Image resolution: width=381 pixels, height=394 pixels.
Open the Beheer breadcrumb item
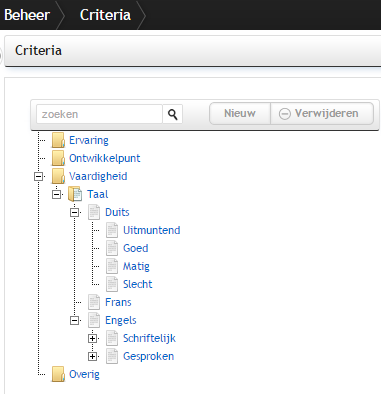pyautogui.click(x=27, y=15)
